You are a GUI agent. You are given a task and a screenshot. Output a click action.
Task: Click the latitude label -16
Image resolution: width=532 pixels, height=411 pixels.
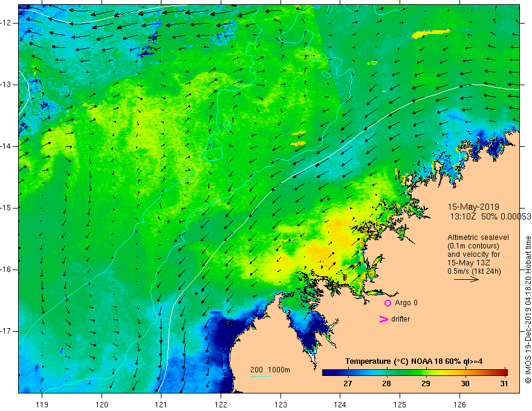[7, 270]
